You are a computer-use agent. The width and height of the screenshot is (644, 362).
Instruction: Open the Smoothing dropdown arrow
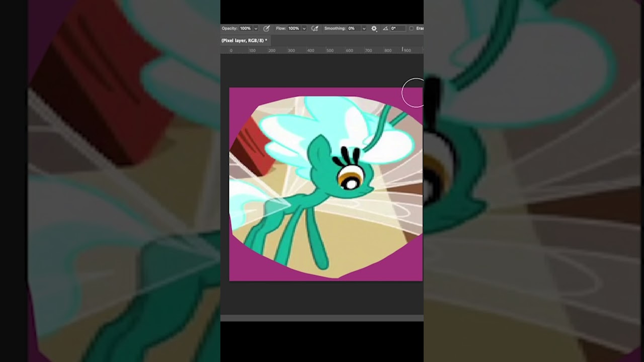click(x=364, y=29)
